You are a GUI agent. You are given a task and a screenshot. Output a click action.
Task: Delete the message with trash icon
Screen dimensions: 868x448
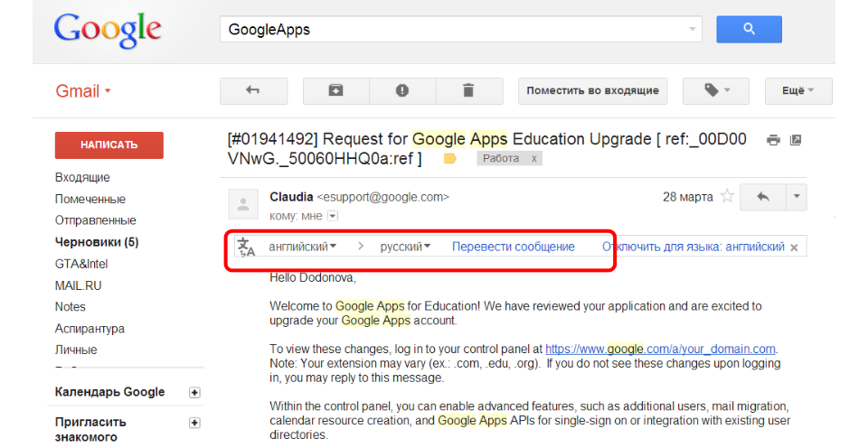click(469, 90)
